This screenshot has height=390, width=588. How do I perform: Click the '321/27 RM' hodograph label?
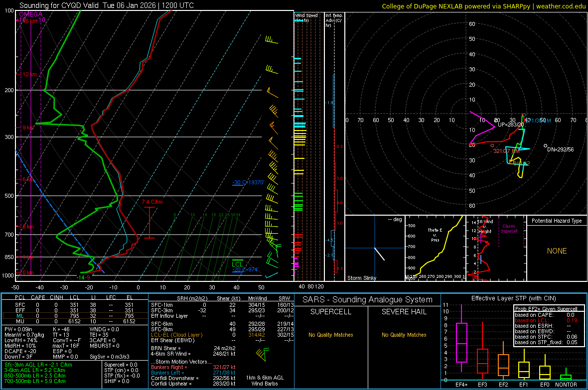click(506, 151)
